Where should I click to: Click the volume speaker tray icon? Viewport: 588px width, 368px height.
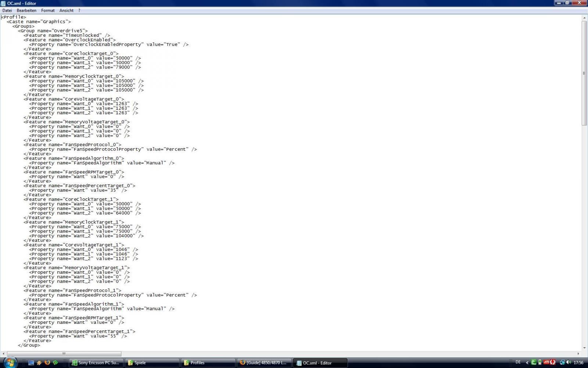coord(568,362)
